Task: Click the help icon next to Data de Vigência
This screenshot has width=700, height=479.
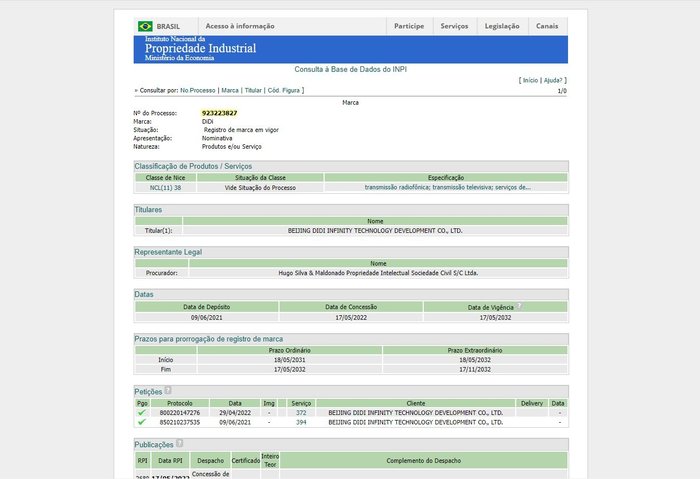Action: point(519,306)
